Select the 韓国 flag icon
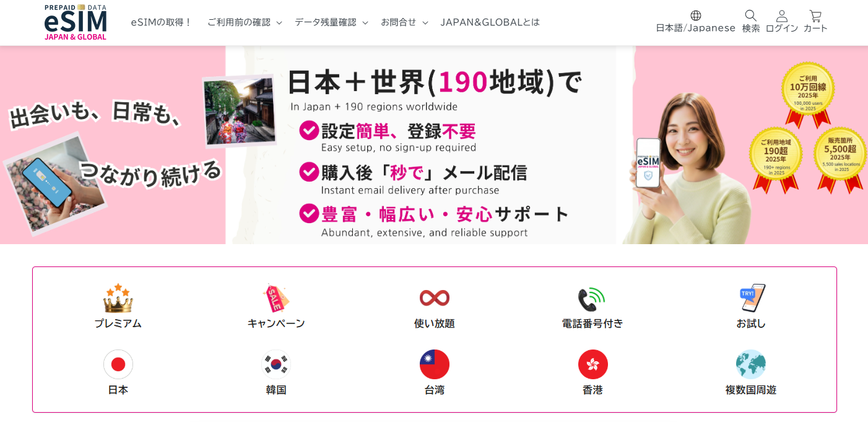The image size is (868, 422). (276, 364)
